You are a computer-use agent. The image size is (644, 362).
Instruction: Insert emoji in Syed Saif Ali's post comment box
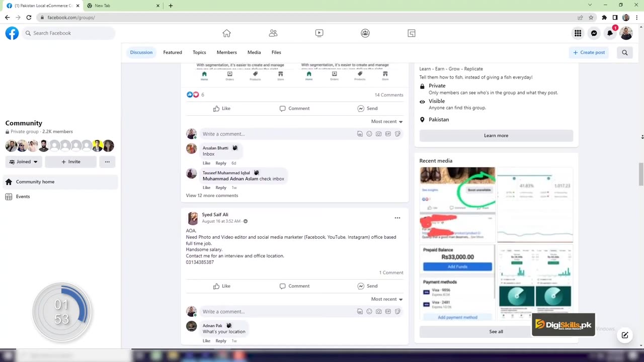tap(369, 311)
